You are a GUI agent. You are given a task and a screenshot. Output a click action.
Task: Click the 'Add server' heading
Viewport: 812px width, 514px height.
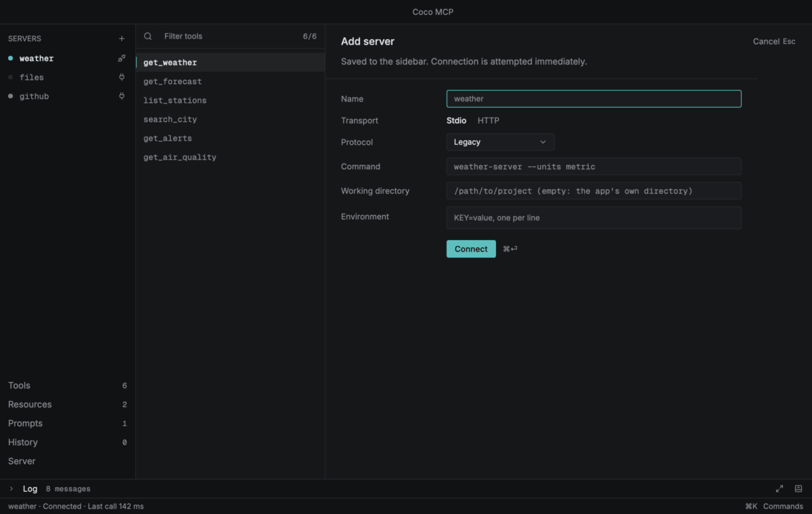[x=367, y=41]
